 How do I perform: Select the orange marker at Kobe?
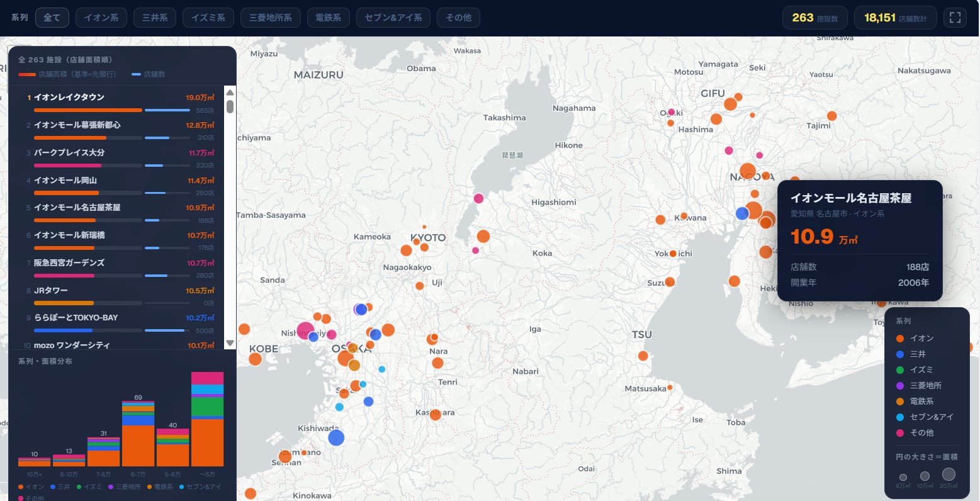tap(255, 359)
